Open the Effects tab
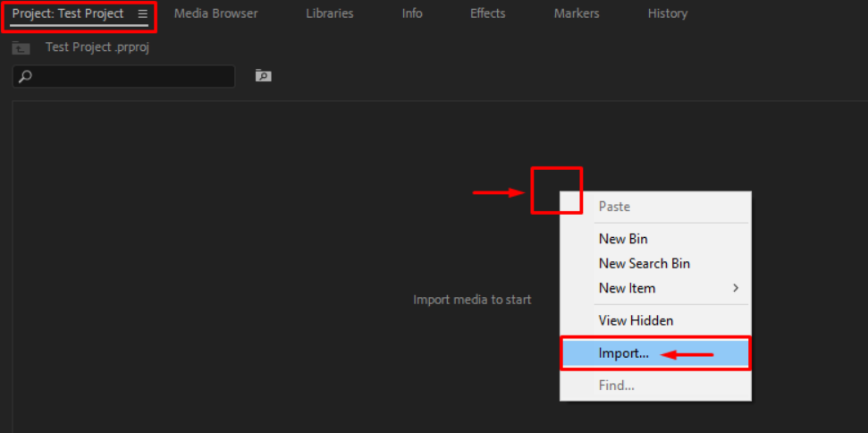The height and width of the screenshot is (433, 868). point(488,13)
